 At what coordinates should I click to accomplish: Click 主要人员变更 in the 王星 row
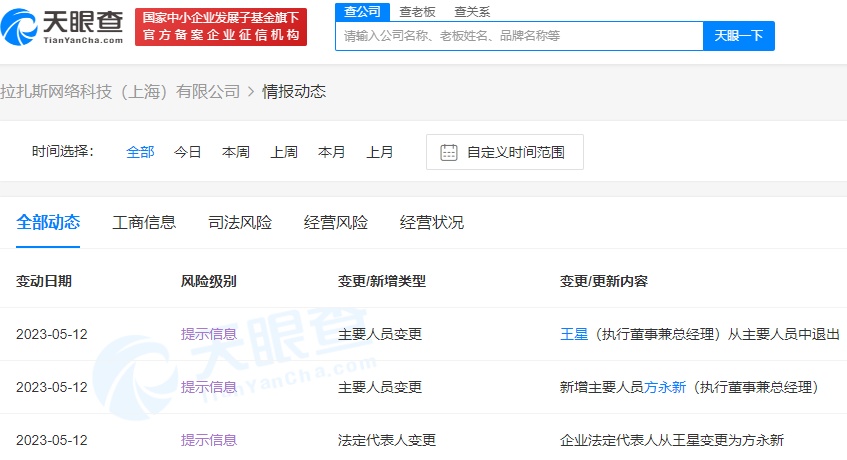tap(380, 335)
